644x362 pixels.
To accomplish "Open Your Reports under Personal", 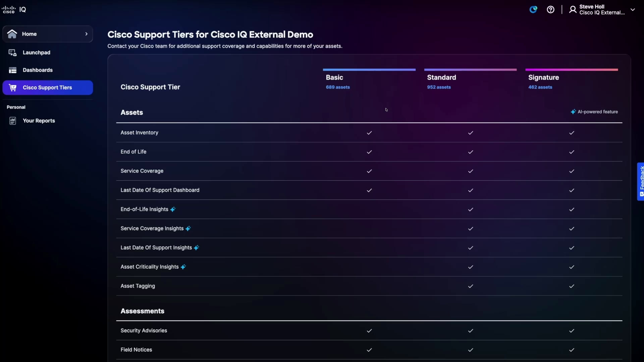I will tap(48, 121).
